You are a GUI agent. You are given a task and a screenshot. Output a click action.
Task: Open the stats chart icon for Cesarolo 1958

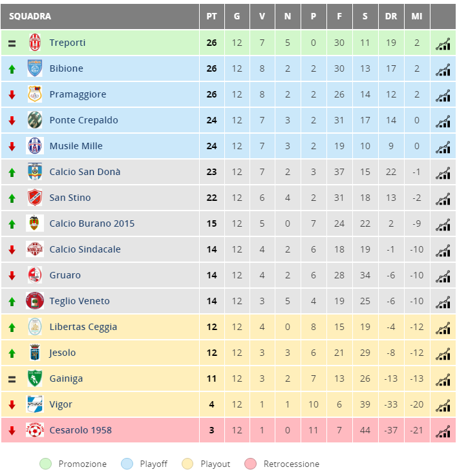[x=443, y=431]
